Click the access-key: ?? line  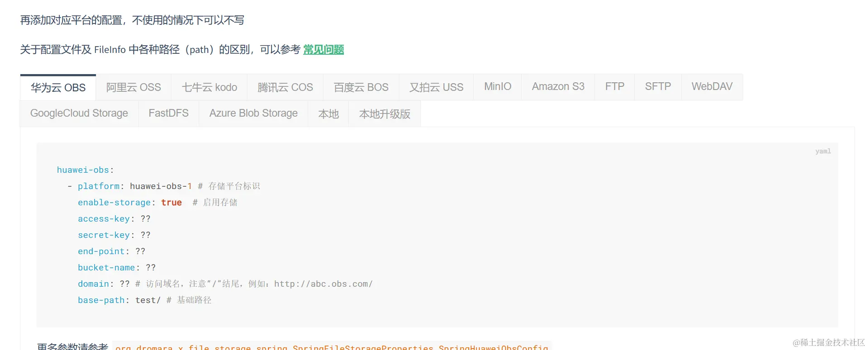(114, 219)
